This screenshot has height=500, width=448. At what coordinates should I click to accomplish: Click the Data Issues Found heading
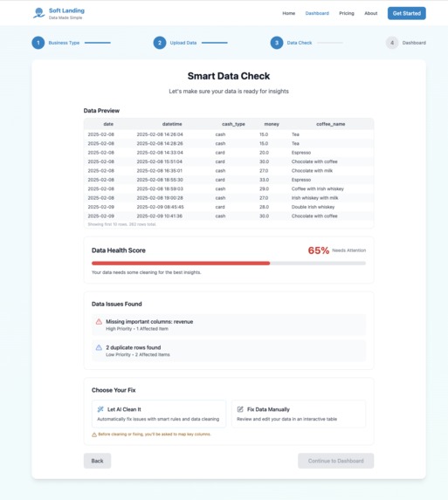click(x=117, y=304)
